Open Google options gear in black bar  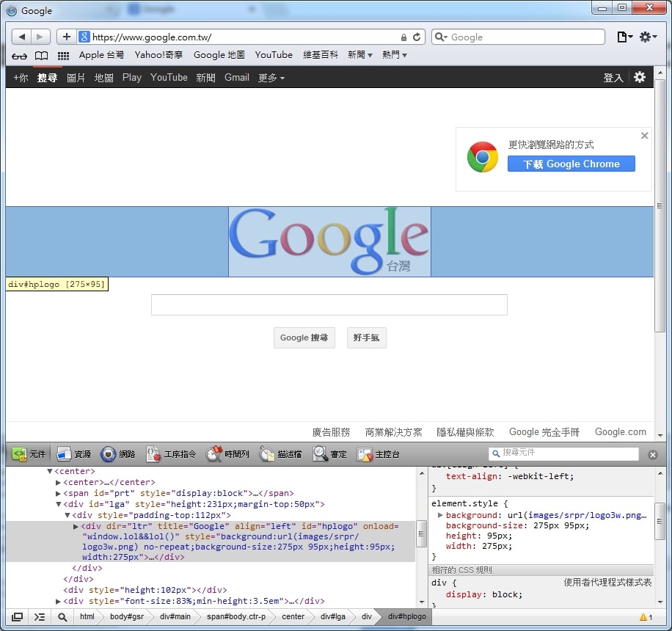(x=640, y=77)
